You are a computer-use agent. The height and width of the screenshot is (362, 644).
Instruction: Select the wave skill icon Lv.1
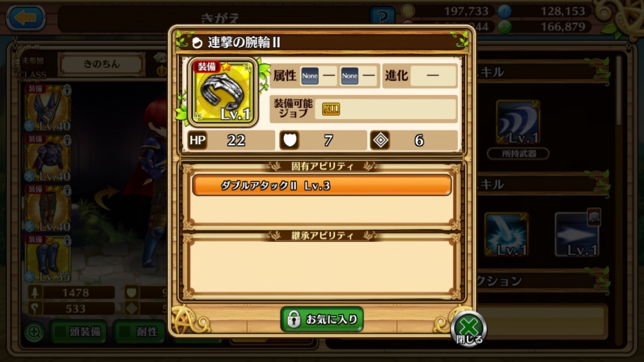(518, 122)
